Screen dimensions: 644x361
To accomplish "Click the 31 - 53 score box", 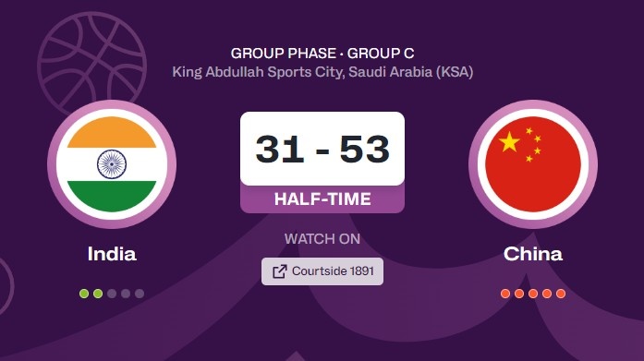I will (x=322, y=149).
